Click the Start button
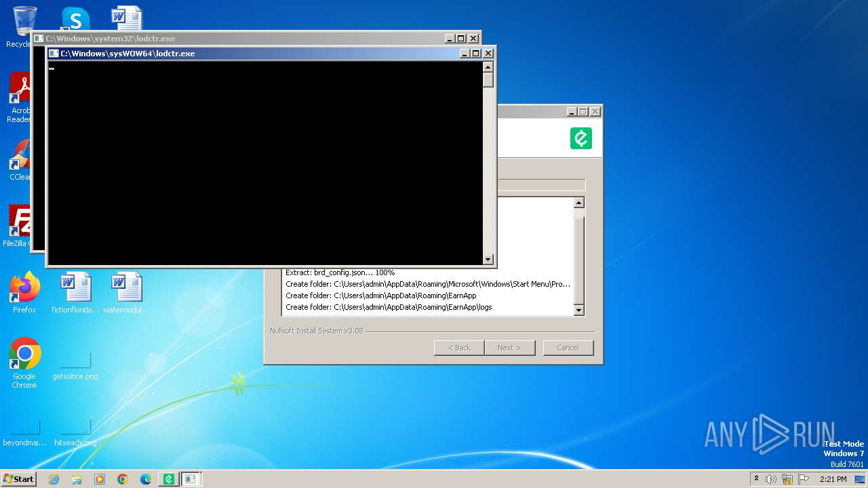The image size is (868, 488). [x=19, y=479]
